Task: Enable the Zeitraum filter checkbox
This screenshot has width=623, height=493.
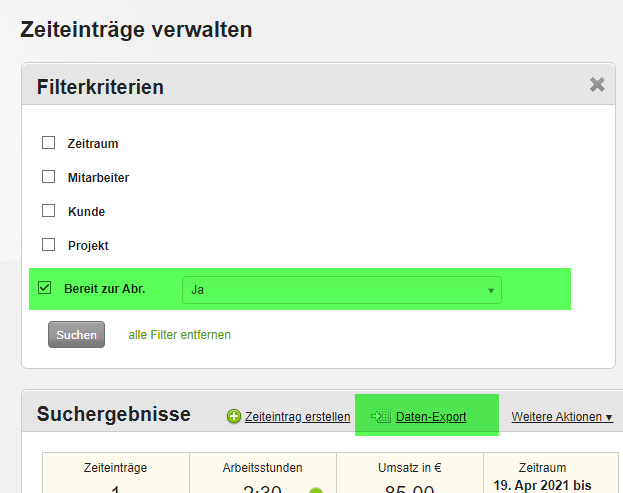Action: tap(48, 143)
